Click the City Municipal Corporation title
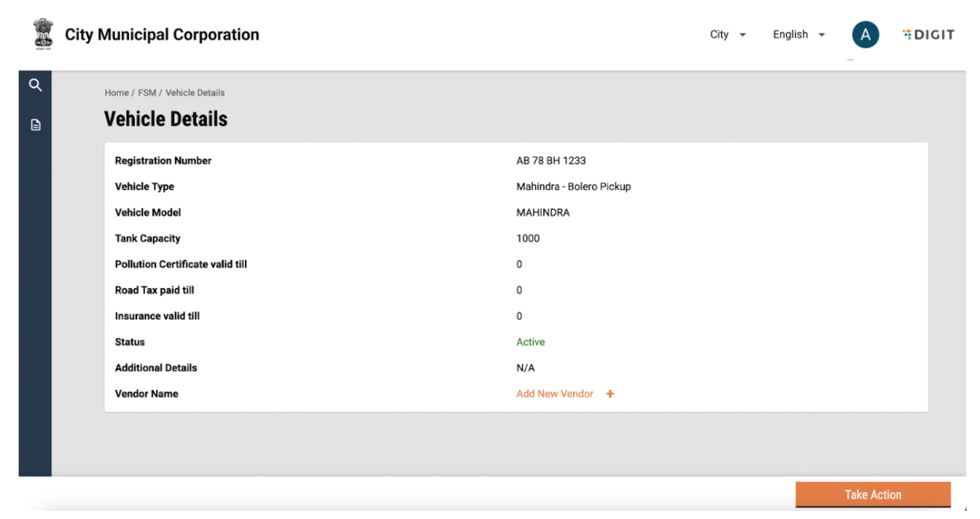The image size is (980, 519). [x=162, y=35]
